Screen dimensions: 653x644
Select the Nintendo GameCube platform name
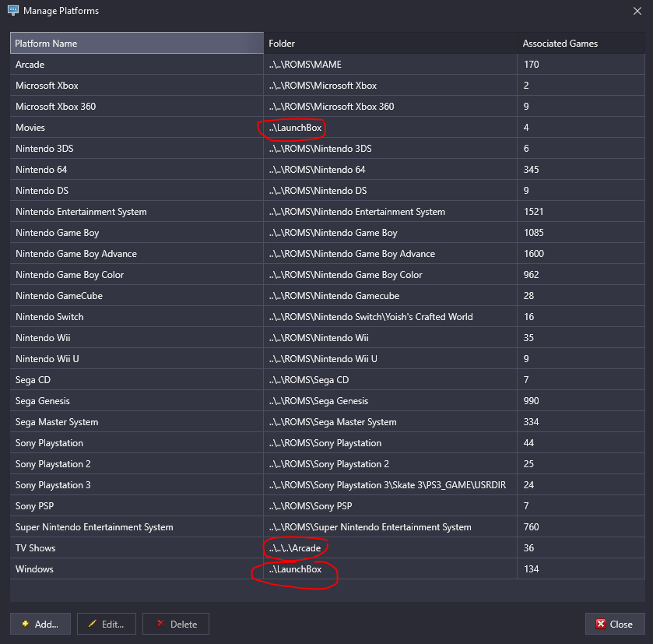[58, 296]
